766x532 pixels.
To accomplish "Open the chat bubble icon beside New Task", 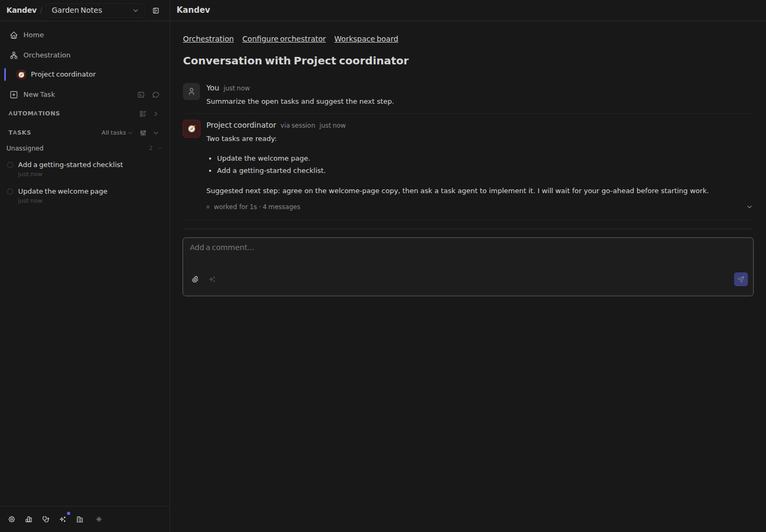I will coord(156,95).
